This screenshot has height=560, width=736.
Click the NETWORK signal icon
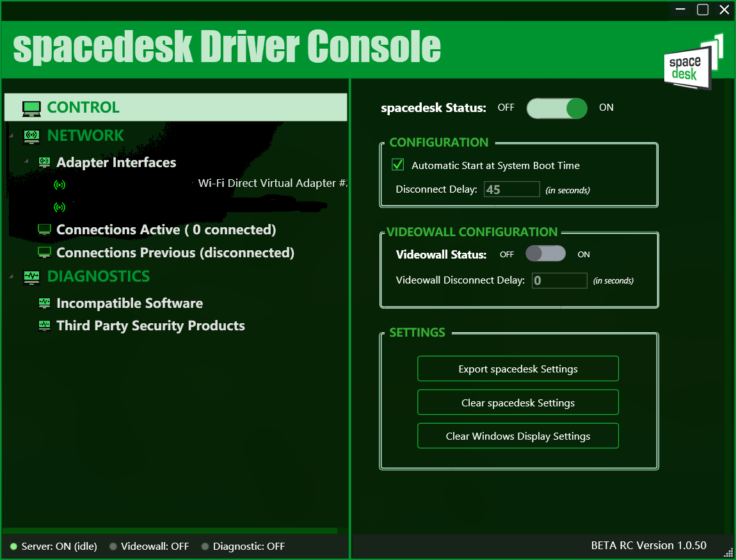point(31,135)
